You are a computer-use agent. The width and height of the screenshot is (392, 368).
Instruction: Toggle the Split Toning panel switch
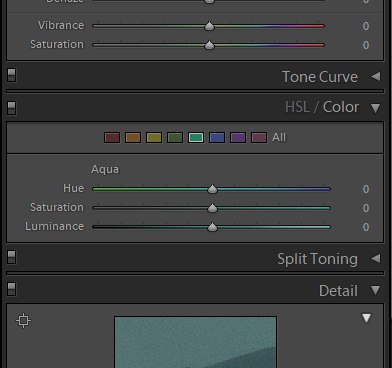(12, 257)
